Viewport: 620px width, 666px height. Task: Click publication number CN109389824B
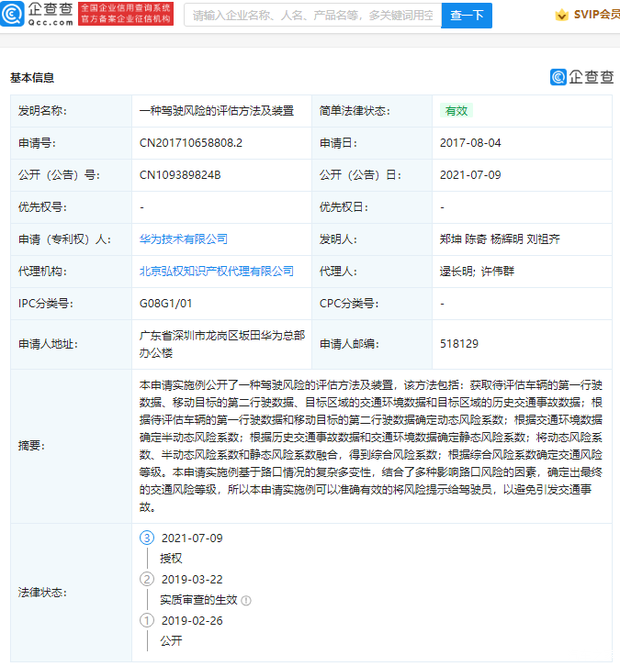coord(180,175)
